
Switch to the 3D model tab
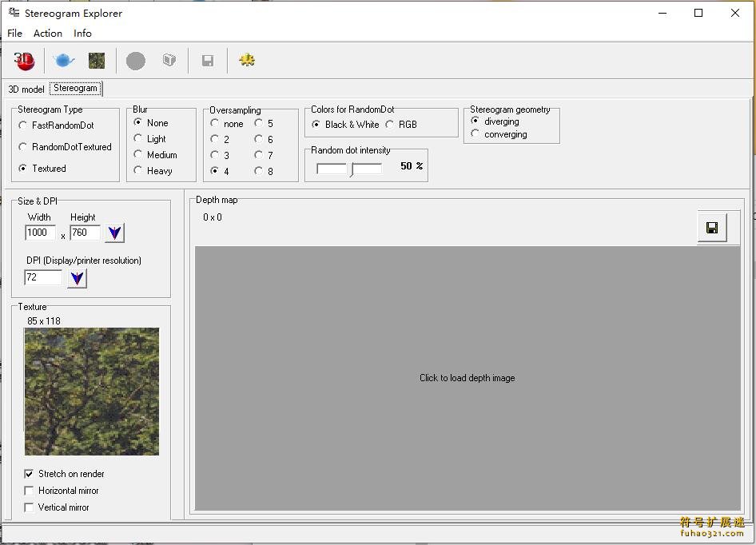(x=25, y=89)
